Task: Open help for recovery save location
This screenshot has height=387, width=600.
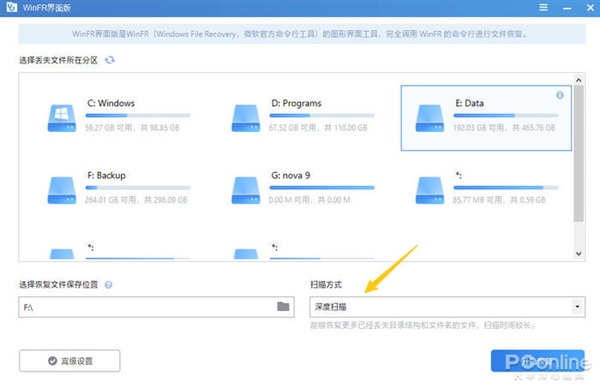Action: point(108,285)
